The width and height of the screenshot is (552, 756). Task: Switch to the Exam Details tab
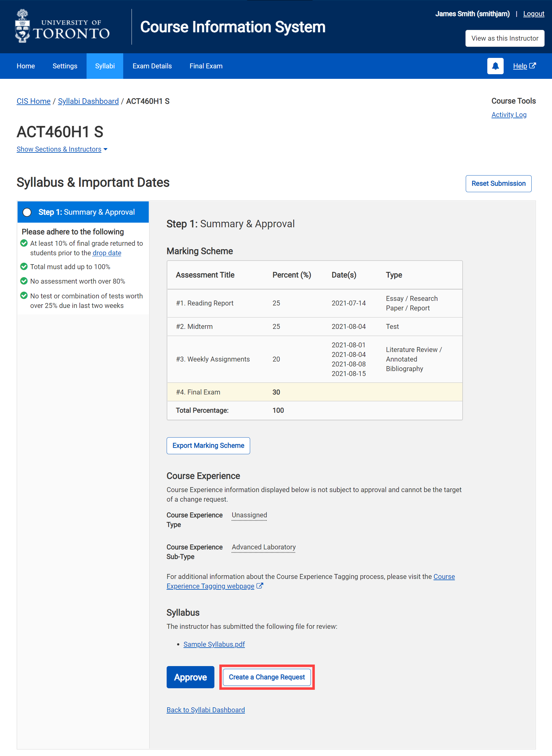point(152,66)
